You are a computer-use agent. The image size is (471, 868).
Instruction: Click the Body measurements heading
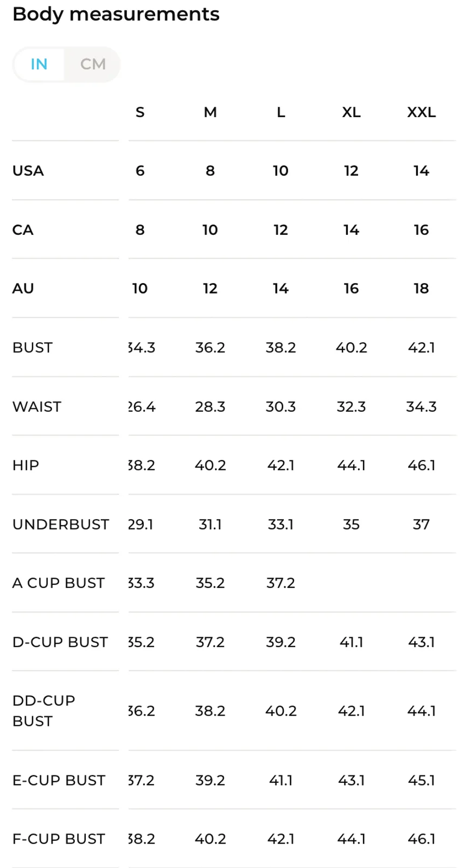(x=116, y=14)
